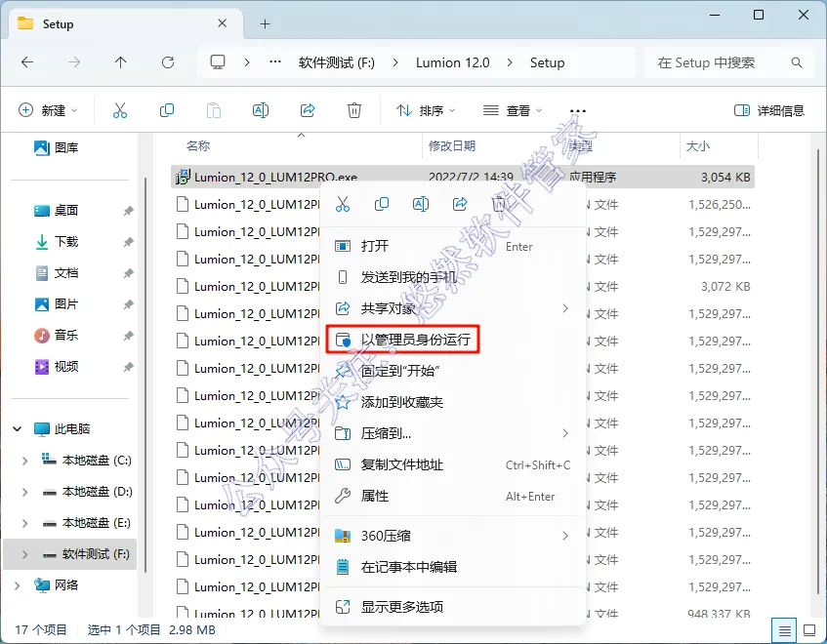The image size is (827, 644).
Task: Click the toolbar Delete trash icon
Action: tap(353, 110)
